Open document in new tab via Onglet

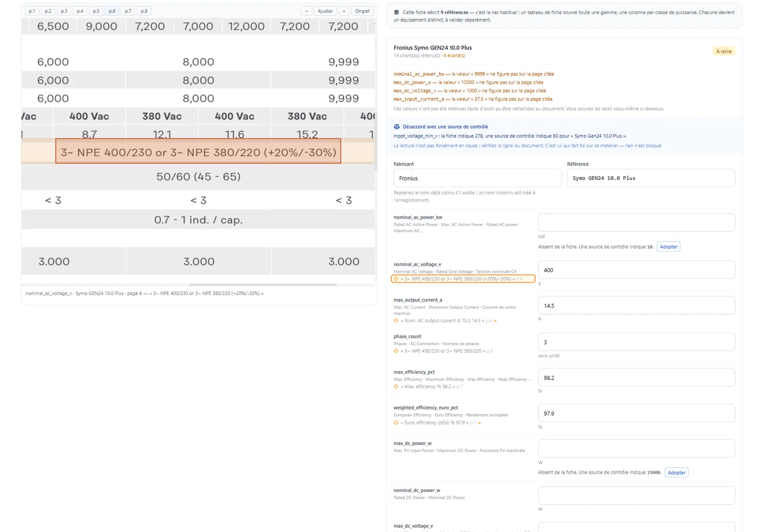362,11
